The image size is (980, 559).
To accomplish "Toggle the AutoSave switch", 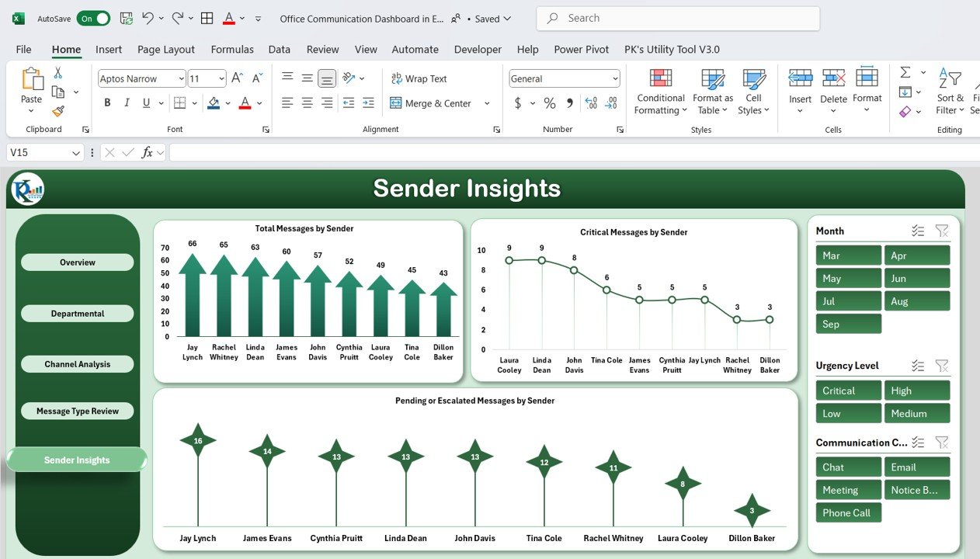I will (x=93, y=19).
